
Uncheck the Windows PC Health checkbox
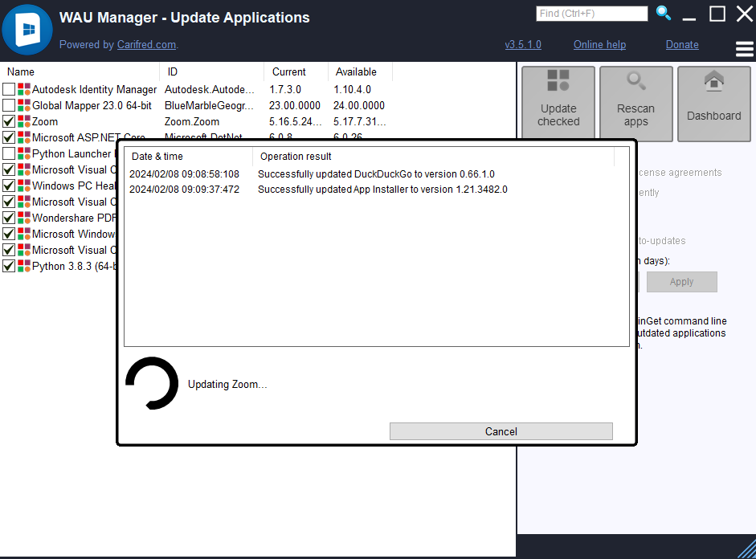point(9,186)
